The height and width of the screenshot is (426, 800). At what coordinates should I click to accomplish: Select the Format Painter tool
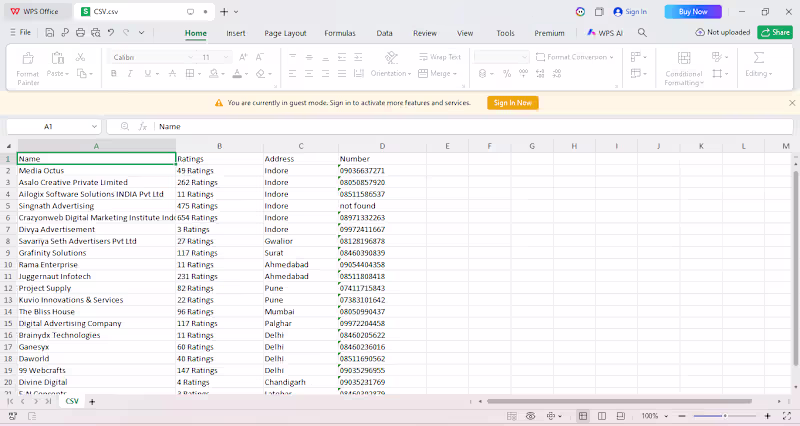coord(28,69)
